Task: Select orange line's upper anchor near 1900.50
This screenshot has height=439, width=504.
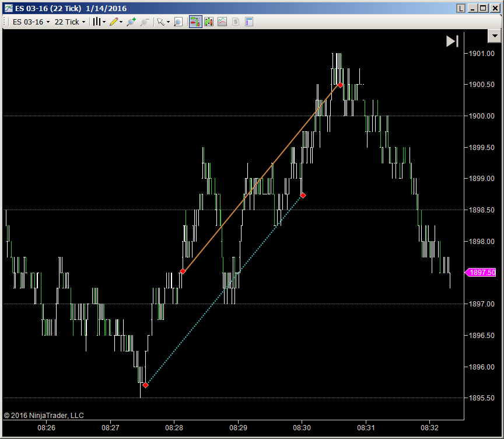Action: coord(340,85)
